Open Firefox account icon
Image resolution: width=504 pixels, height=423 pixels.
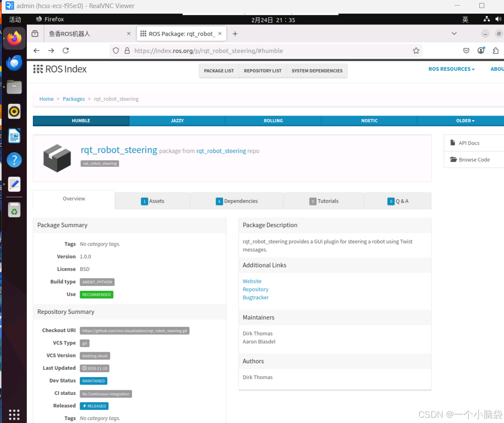481,50
